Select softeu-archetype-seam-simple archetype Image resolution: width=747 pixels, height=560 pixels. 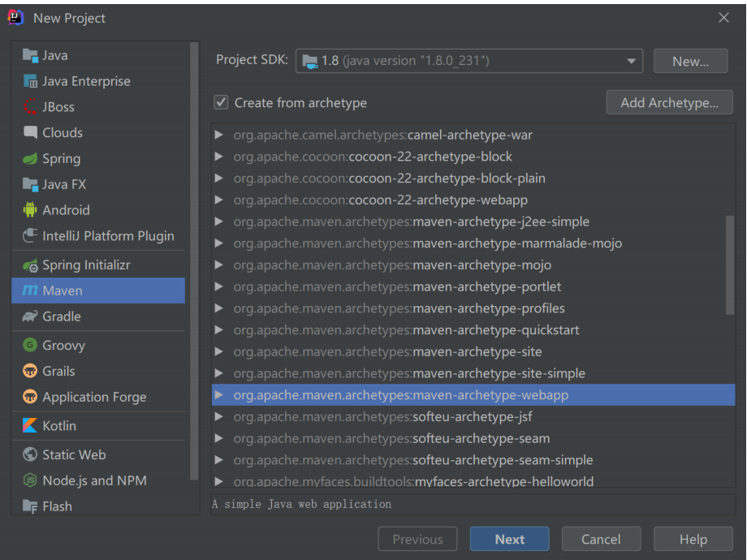[473, 460]
